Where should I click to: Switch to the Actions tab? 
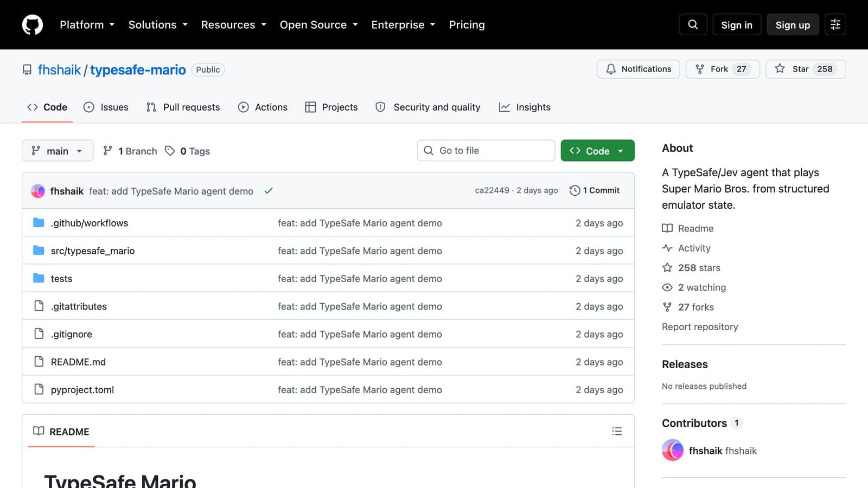[x=263, y=107]
